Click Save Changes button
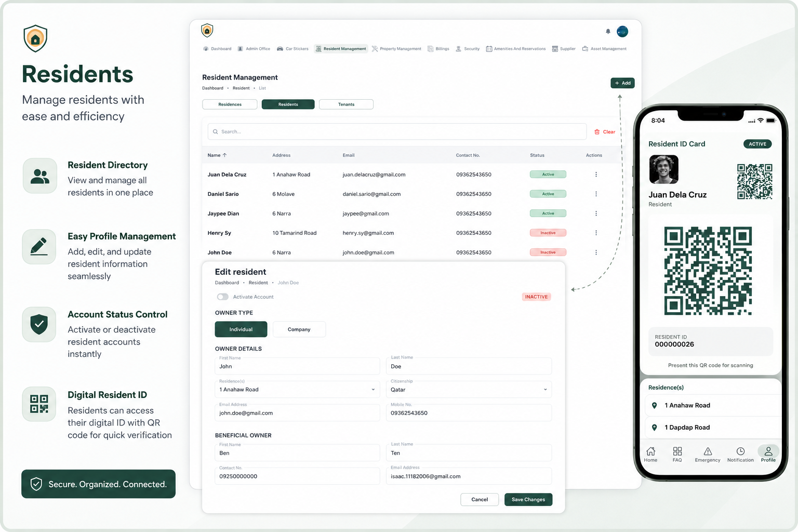Viewport: 798px width, 532px height. pyautogui.click(x=528, y=500)
